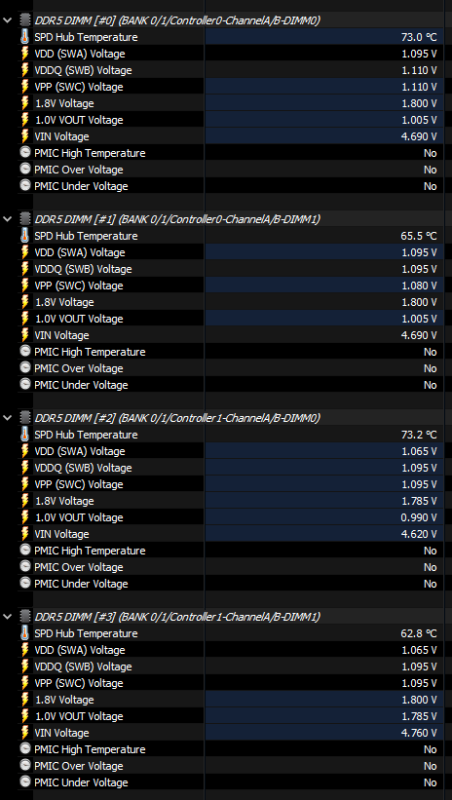
Task: Click clock icon of DIMM #0 PMIC High Temperature
Action: (25, 153)
